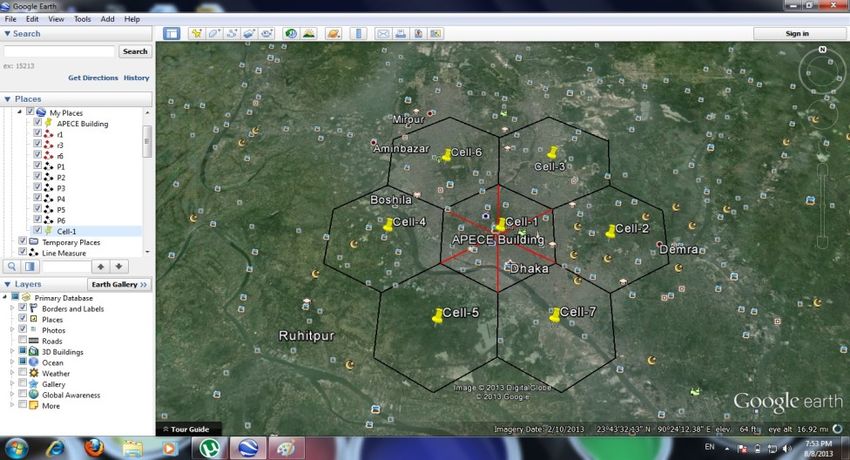Collapse the My Places tree node
Screen dimensions: 850x460
point(20,112)
